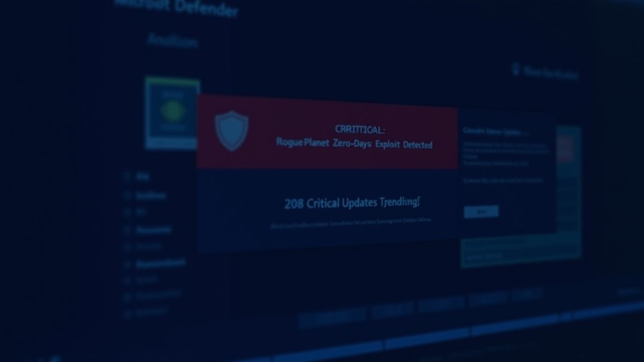This screenshot has width=644, height=362.
Task: Open the '208 Critical Updates Trending' message
Action: tap(352, 203)
